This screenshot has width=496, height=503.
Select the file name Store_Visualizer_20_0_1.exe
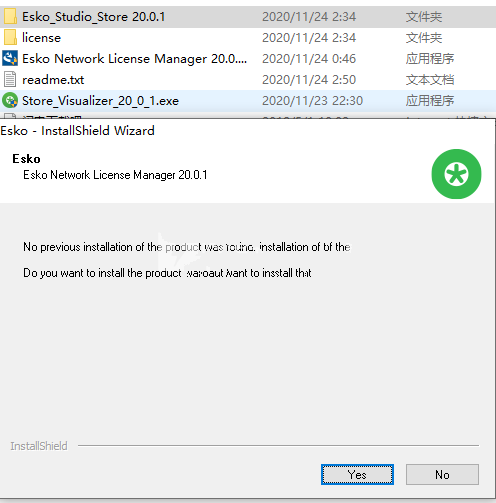pos(100,101)
